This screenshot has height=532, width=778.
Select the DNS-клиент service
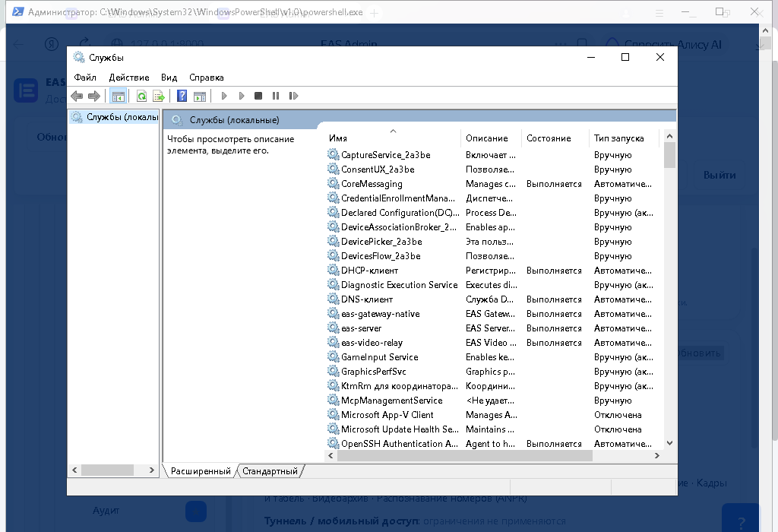point(367,299)
